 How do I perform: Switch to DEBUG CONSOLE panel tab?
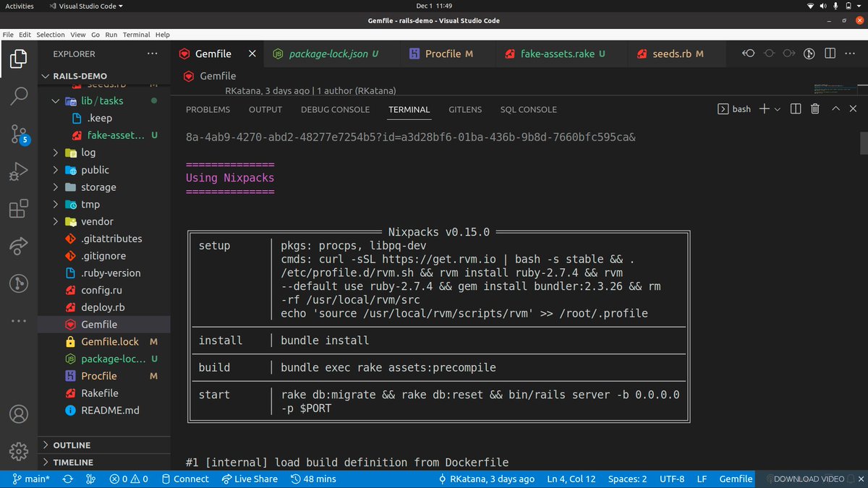tap(335, 109)
